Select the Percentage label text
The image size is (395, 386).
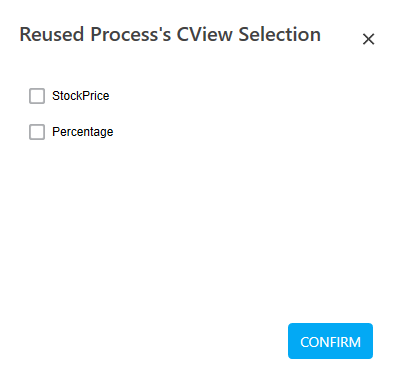coord(83,132)
